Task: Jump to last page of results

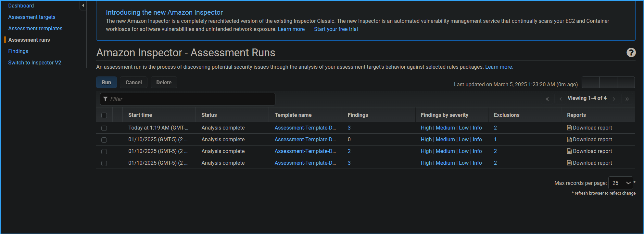Action: pos(627,99)
